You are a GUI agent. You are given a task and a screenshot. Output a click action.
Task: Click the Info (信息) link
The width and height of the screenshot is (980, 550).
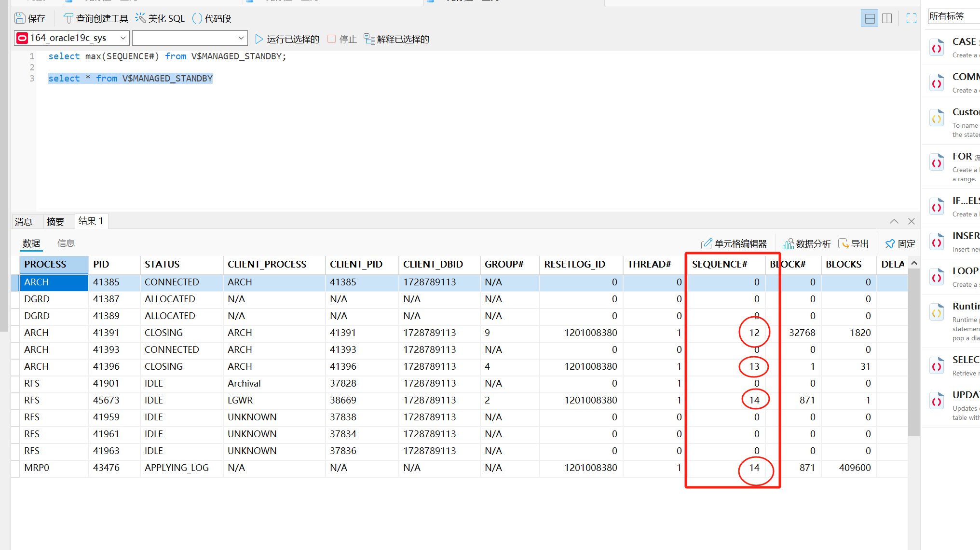pyautogui.click(x=66, y=243)
